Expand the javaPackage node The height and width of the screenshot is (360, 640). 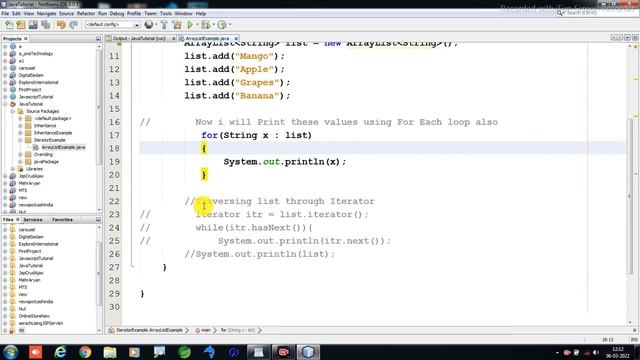point(20,162)
